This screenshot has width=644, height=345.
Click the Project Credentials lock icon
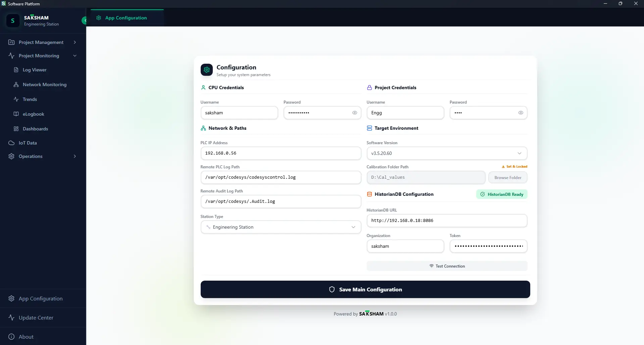(x=369, y=88)
